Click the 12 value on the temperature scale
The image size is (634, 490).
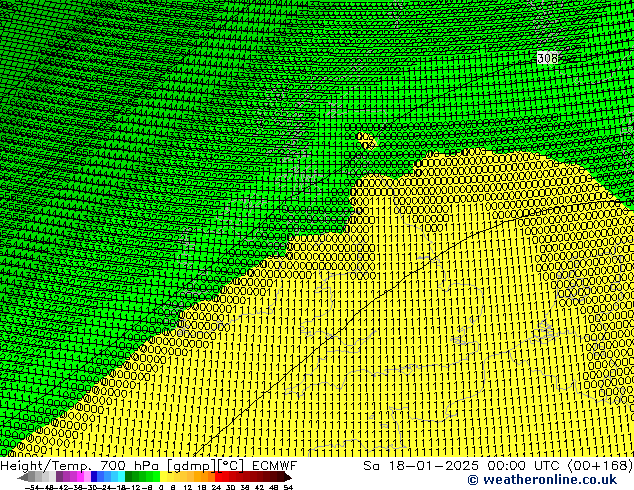click(188, 488)
